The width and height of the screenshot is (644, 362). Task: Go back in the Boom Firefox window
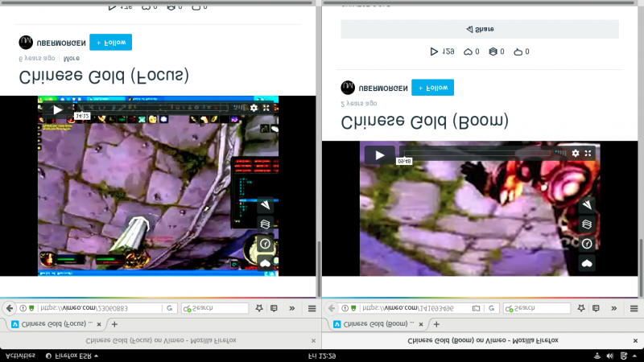click(332, 308)
